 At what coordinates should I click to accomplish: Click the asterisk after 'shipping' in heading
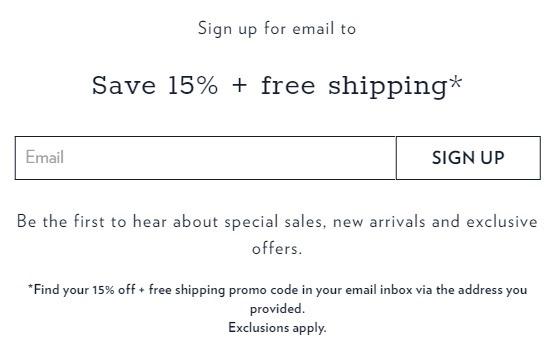(x=456, y=82)
